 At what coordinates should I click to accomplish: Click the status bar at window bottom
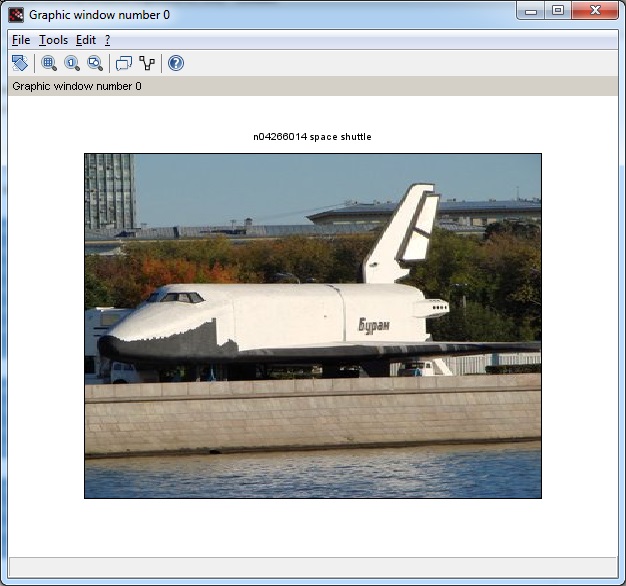[312, 567]
